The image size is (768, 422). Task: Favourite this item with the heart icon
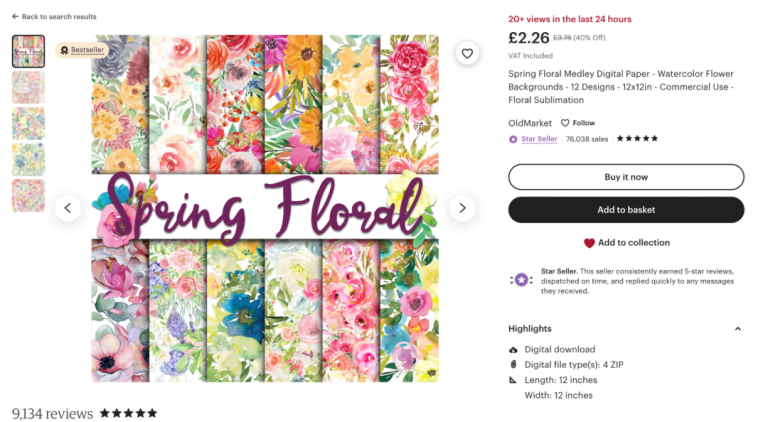coord(466,54)
